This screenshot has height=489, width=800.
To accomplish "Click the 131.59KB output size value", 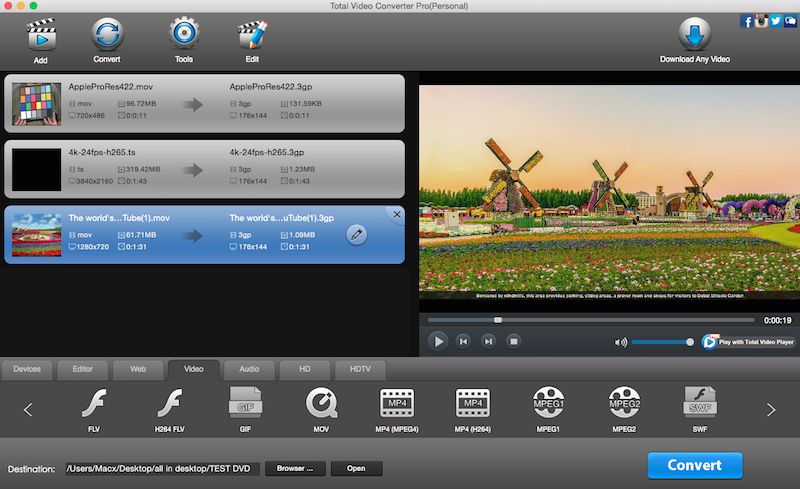I will point(305,104).
